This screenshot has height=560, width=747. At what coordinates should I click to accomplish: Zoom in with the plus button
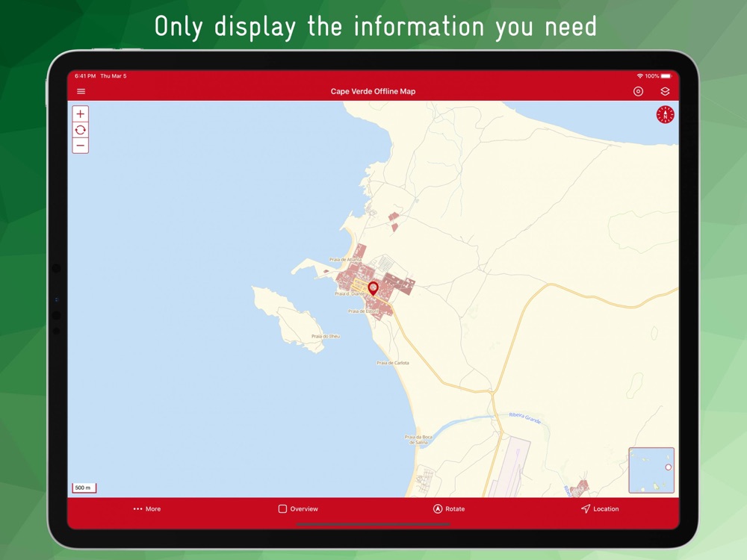pos(81,113)
